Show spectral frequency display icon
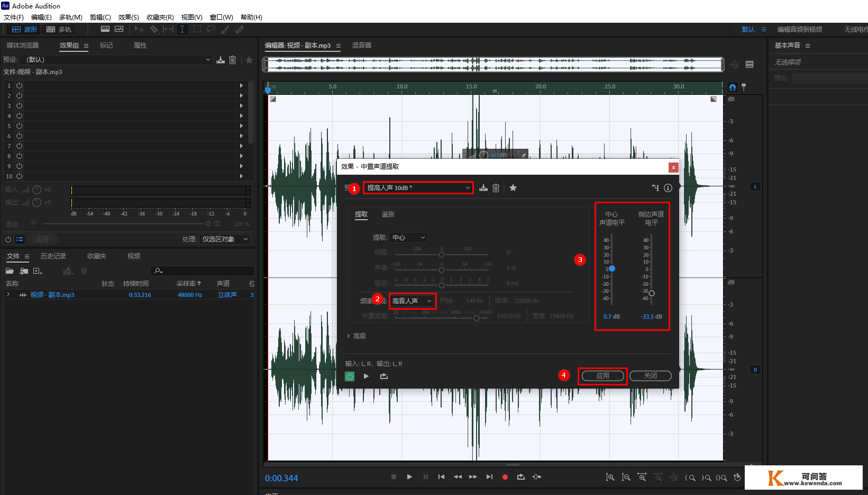The height and width of the screenshot is (495, 868). (105, 29)
